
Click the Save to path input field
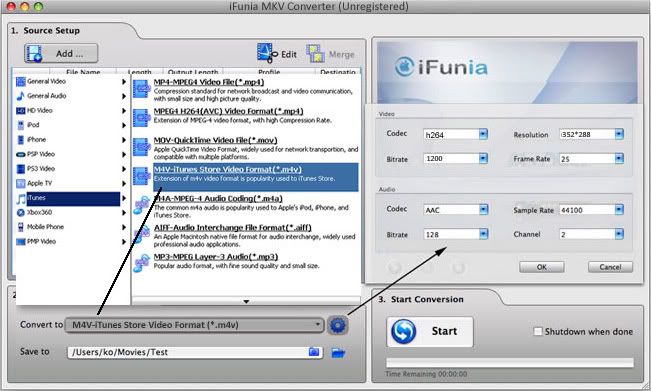(195, 352)
